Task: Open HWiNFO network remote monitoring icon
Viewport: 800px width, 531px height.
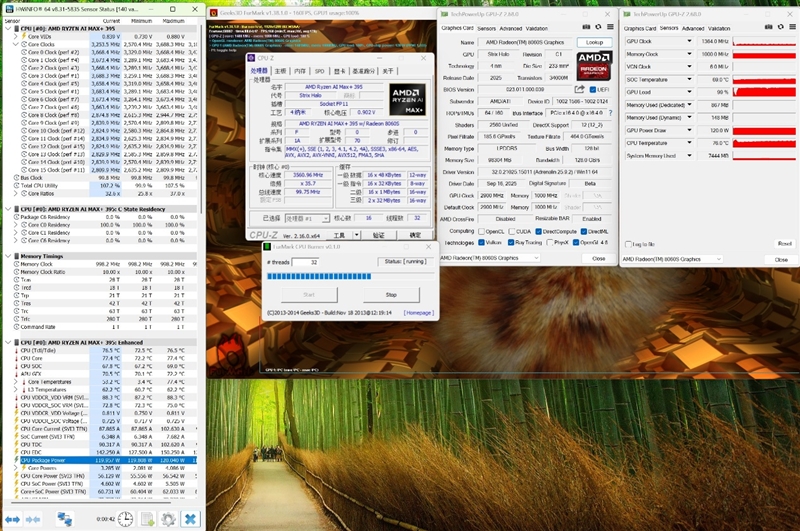Action: [65, 519]
